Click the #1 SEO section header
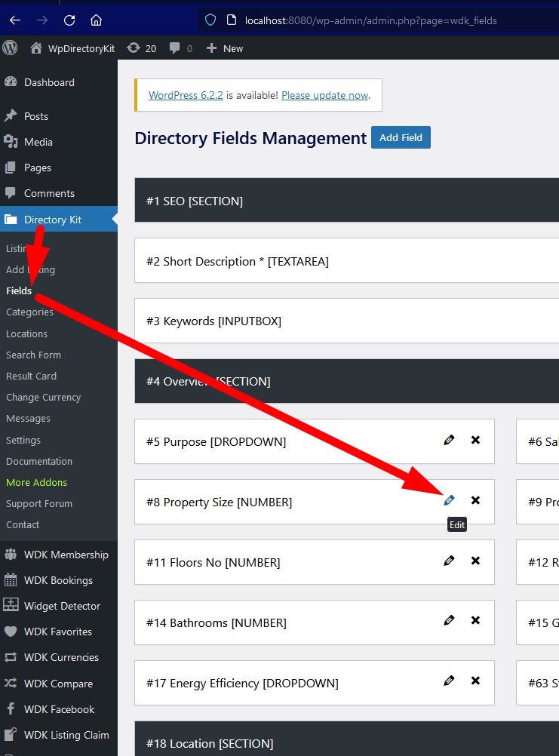559x756 pixels. [346, 200]
